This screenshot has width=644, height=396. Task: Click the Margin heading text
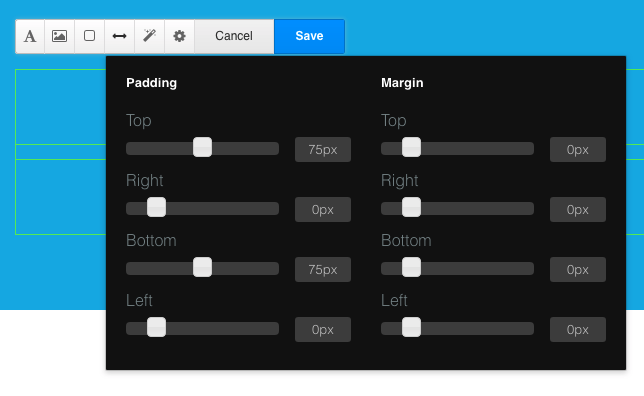[x=402, y=83]
